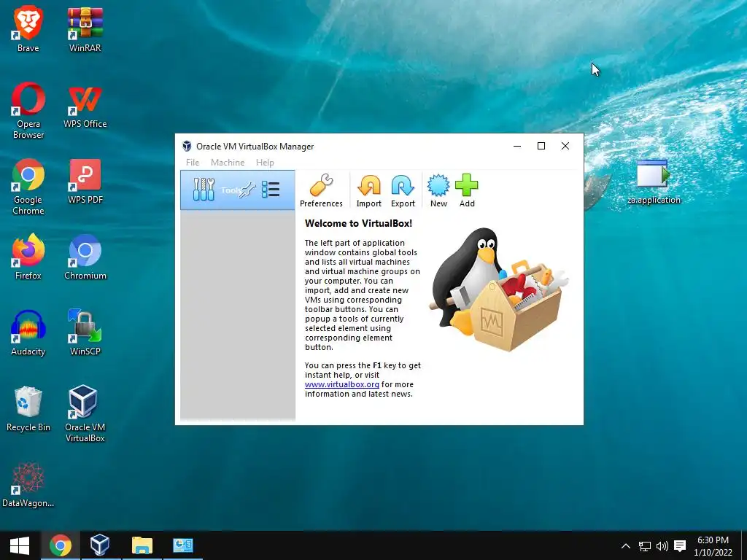
Task: Maximize the VirtualBox Manager window
Action: [x=541, y=146]
